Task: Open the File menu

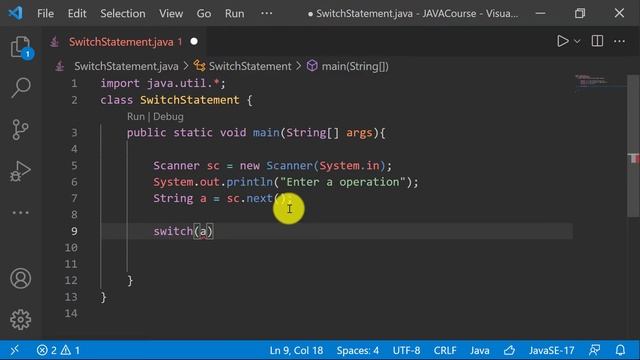Action: point(45,13)
